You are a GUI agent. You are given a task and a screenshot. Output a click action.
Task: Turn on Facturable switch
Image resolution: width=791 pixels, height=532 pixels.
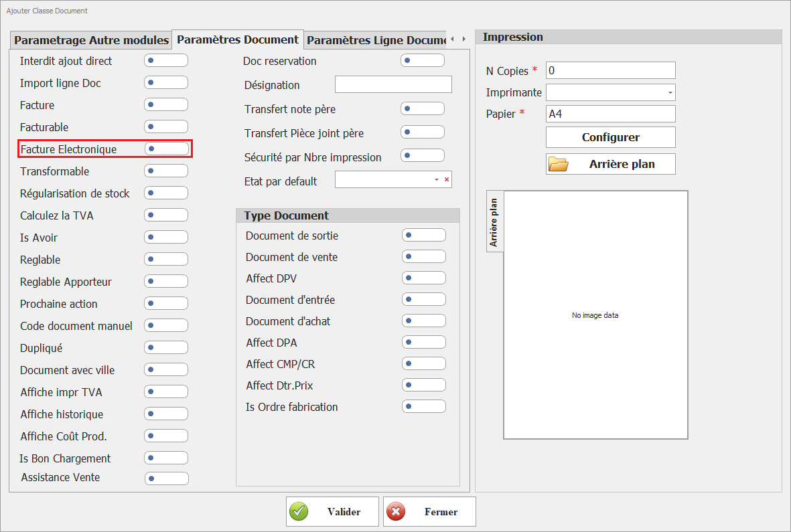(166, 127)
